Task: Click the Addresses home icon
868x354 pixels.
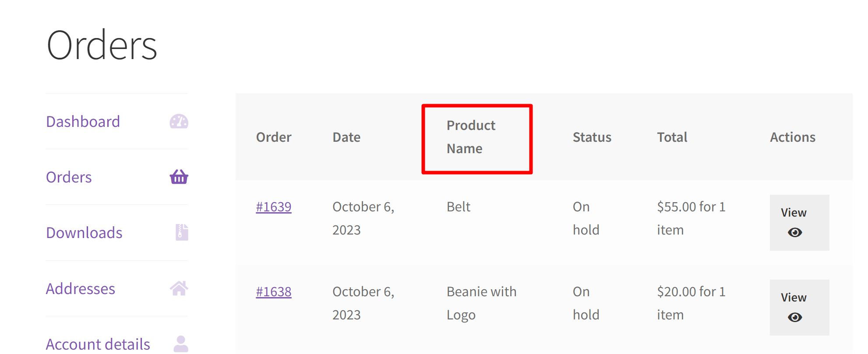Action: 179,288
